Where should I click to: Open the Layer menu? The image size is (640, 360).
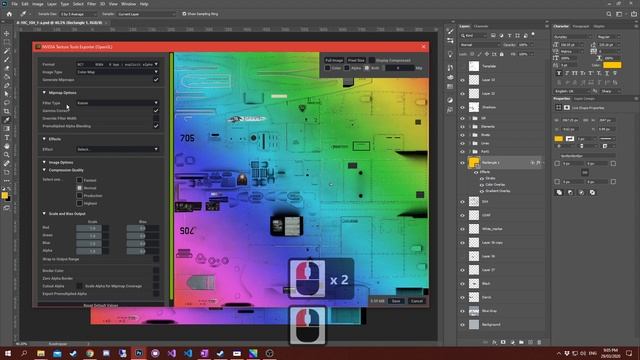[52, 4]
